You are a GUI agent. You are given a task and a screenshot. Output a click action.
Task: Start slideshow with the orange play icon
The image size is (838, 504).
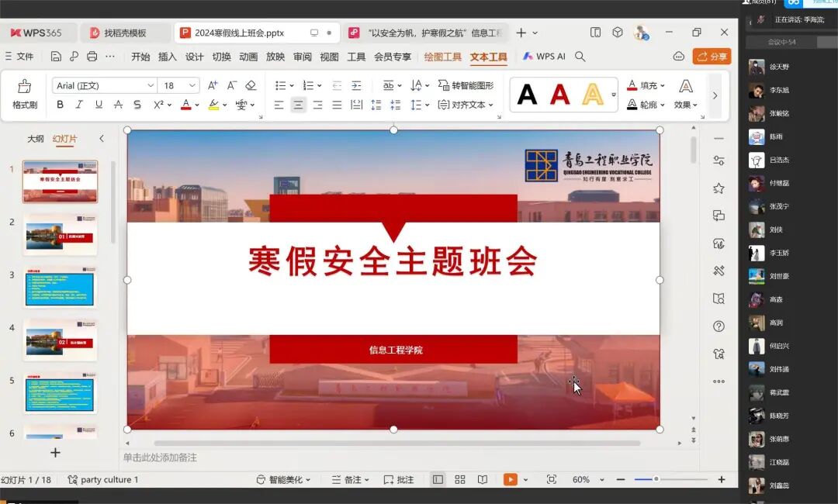click(x=511, y=479)
